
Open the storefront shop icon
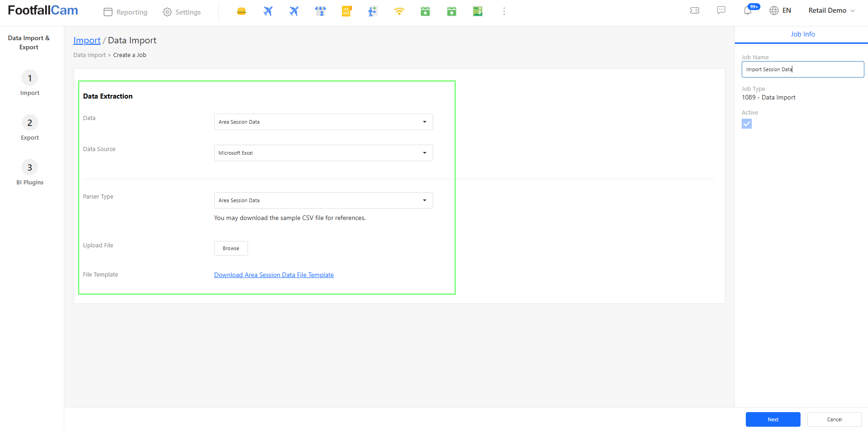[x=320, y=11]
